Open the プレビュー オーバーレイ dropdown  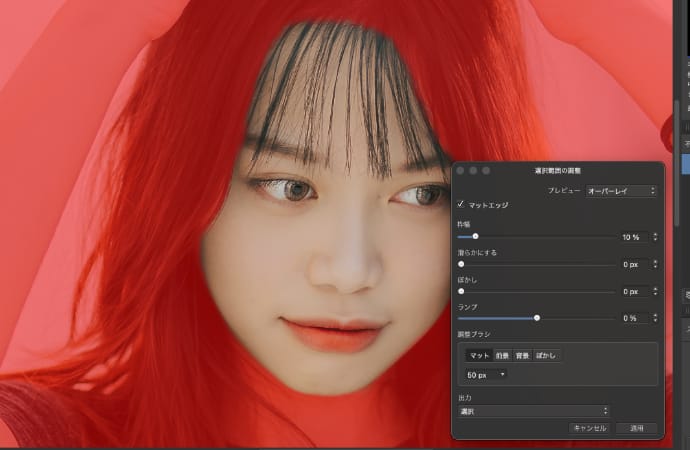tap(621, 190)
